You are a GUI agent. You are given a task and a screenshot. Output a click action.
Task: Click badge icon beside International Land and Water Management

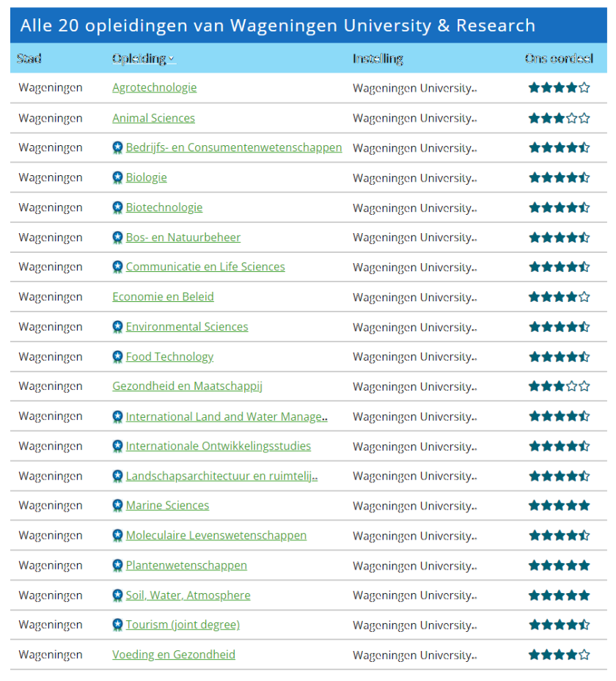117,417
